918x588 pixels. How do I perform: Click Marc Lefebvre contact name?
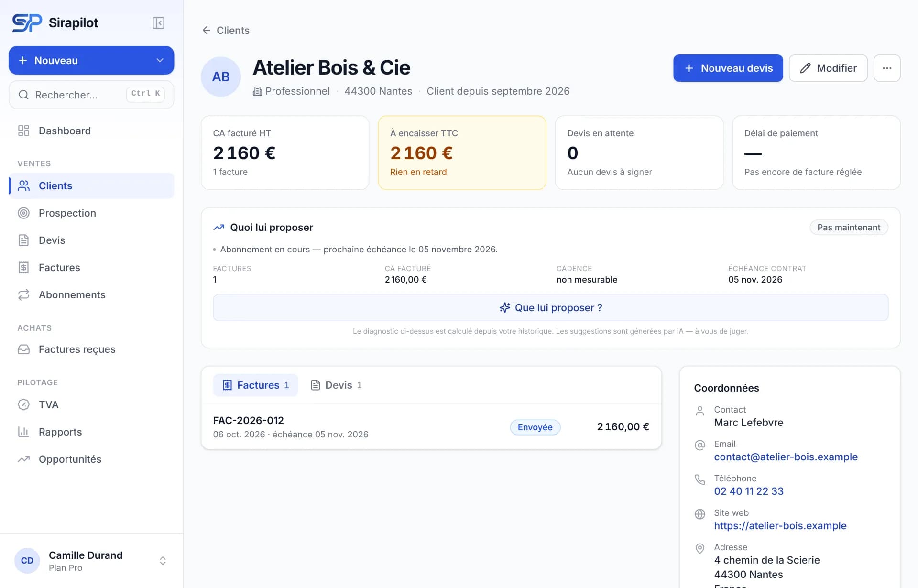pyautogui.click(x=748, y=422)
